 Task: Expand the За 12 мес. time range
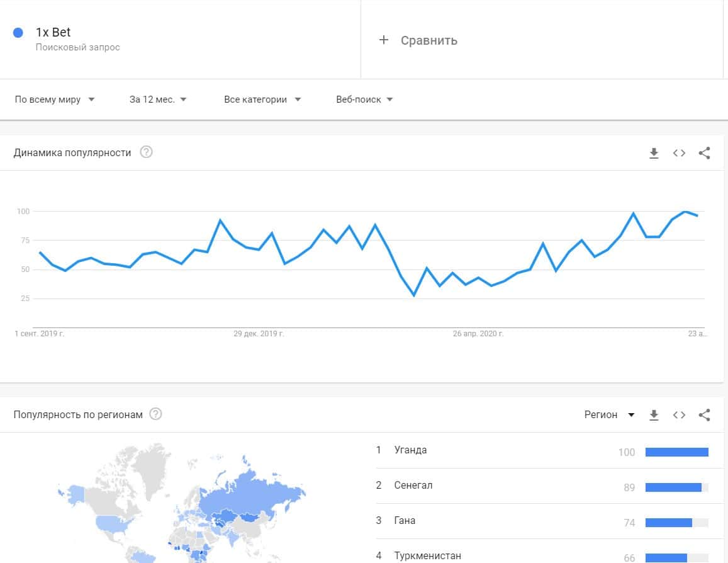click(158, 100)
